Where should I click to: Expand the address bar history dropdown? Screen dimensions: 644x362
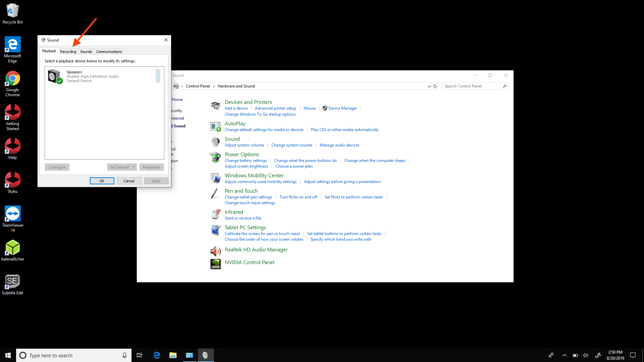click(429, 86)
